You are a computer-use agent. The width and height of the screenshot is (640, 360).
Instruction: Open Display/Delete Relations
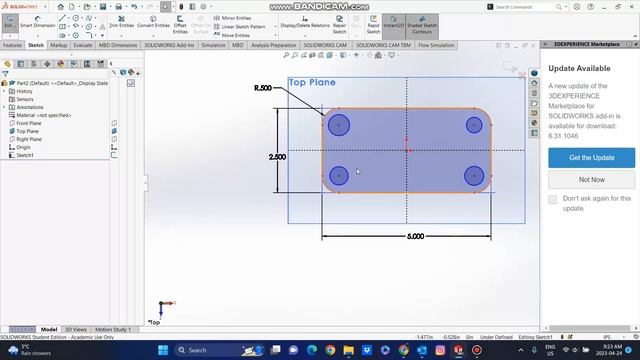click(x=305, y=22)
